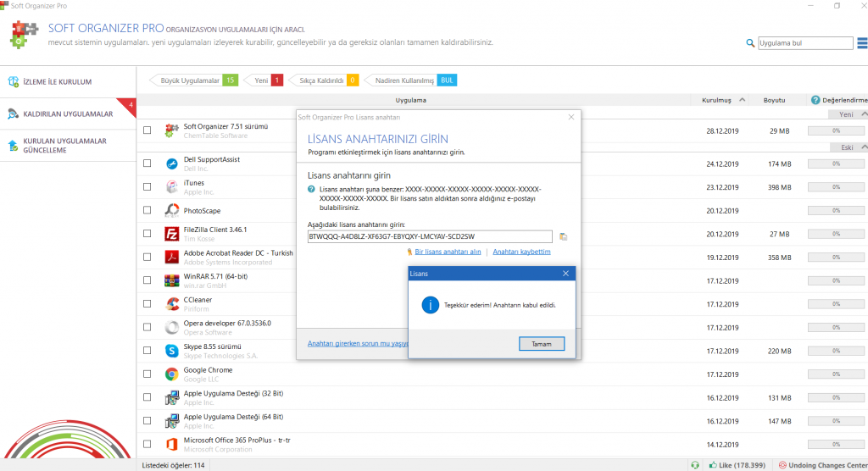Click the Opera developer icon
Image resolution: width=868 pixels, height=471 pixels.
(171, 327)
